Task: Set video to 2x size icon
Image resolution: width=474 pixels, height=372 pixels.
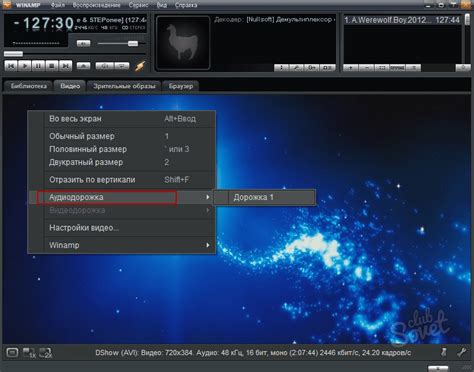Action: 45,353
